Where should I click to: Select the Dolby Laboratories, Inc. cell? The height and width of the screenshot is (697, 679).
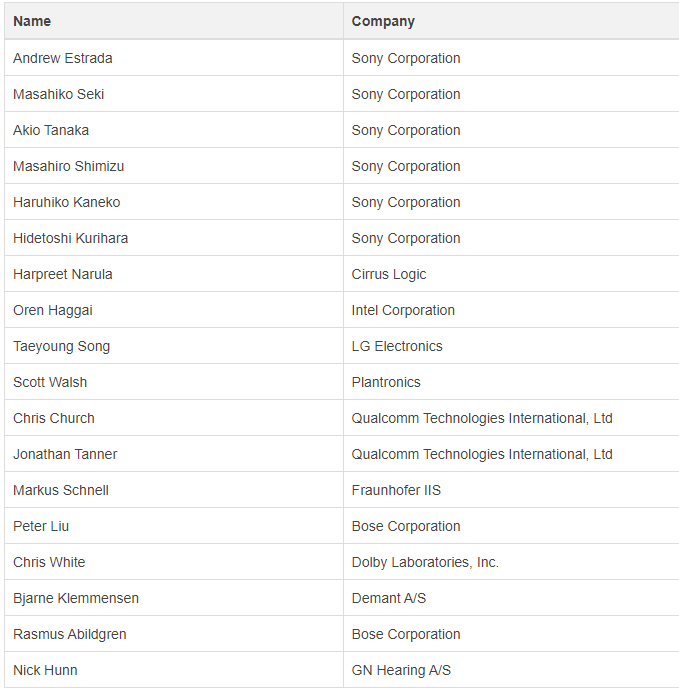(x=425, y=562)
